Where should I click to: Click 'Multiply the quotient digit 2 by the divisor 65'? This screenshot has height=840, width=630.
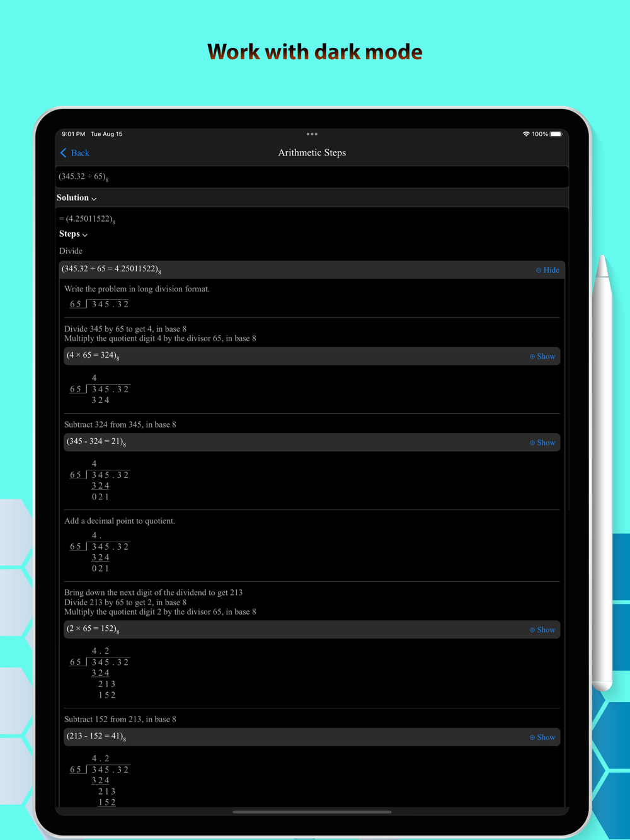point(145,612)
